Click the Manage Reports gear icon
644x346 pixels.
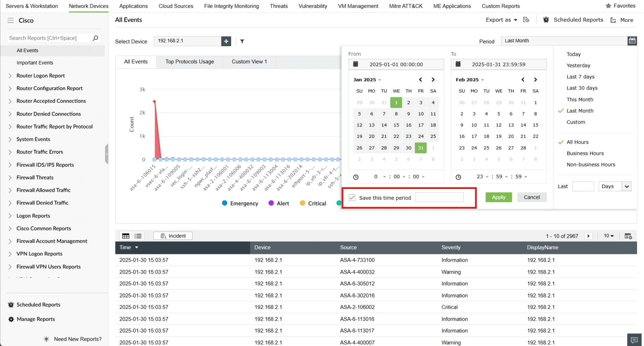[11, 319]
